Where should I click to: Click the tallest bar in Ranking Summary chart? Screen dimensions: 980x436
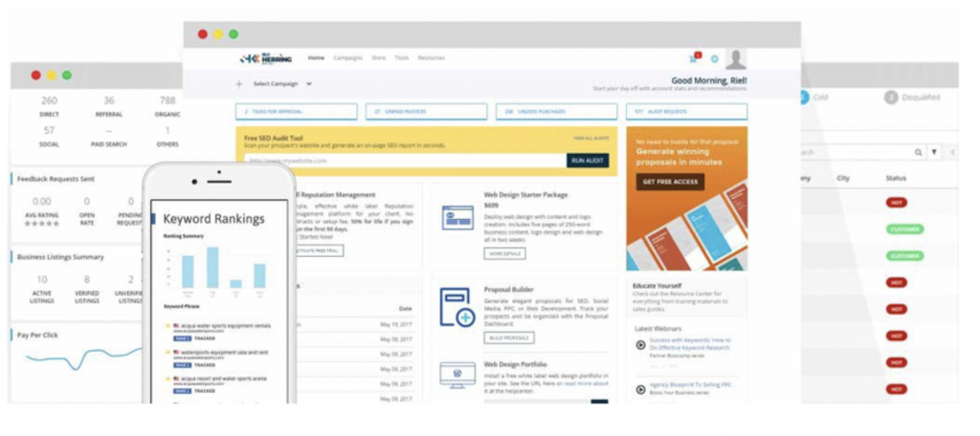[x=212, y=268]
